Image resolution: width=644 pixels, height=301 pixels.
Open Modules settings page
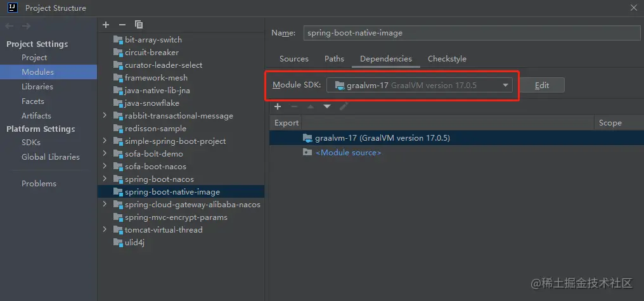(x=38, y=72)
